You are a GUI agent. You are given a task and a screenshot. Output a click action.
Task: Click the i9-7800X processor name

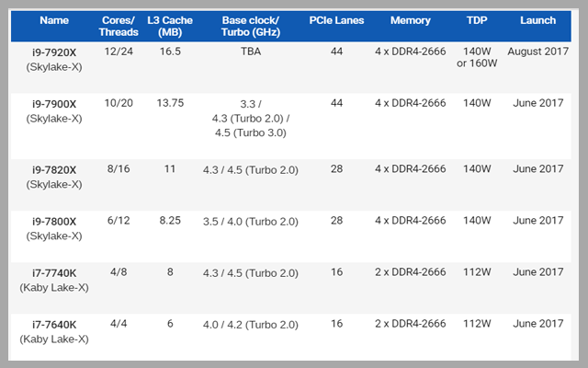(x=53, y=221)
